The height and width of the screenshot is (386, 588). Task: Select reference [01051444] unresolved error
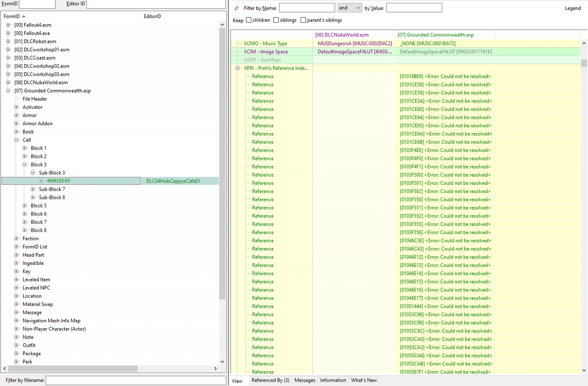pyautogui.click(x=445, y=306)
